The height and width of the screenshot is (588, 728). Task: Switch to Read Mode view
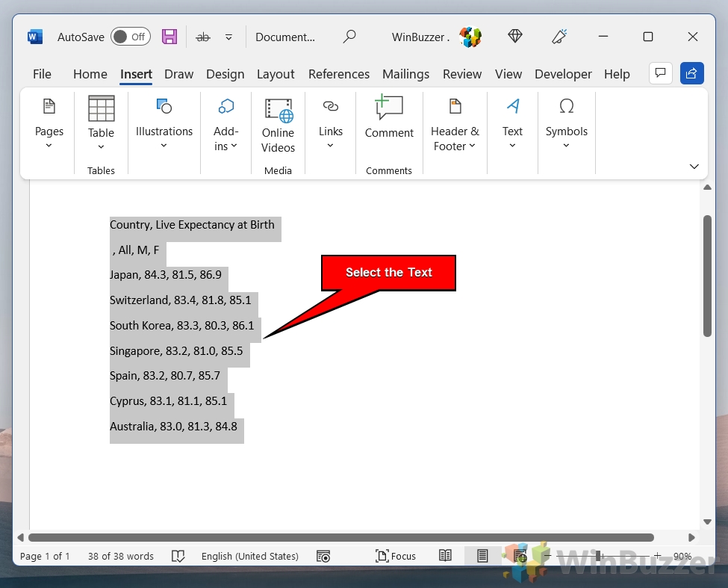(x=445, y=556)
